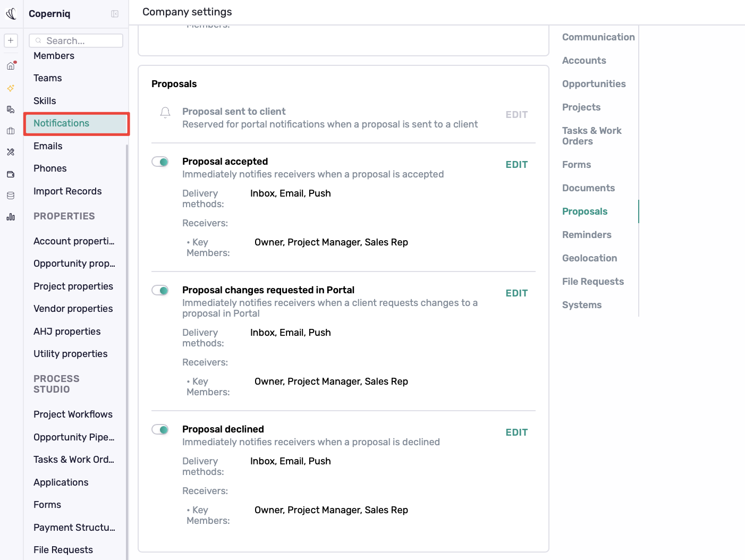This screenshot has width=745, height=560.
Task: Click the magnifier icon in the search box
Action: pos(38,41)
